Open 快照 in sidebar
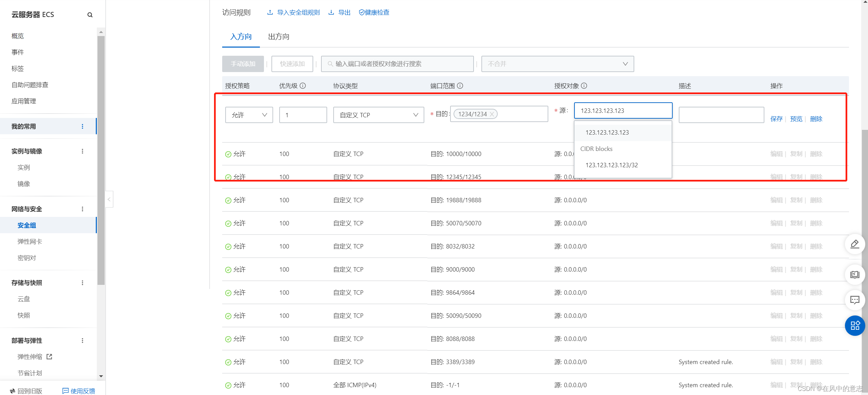The height and width of the screenshot is (395, 868). (x=24, y=315)
